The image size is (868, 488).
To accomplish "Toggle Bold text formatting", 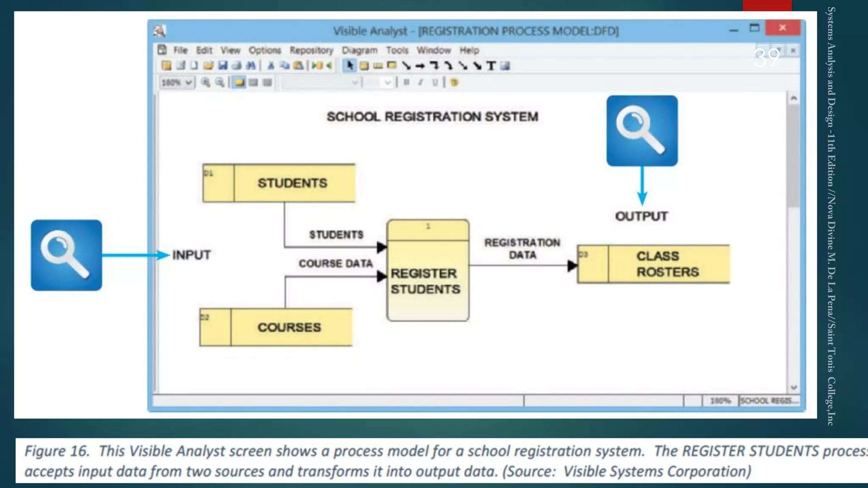I will coord(406,83).
